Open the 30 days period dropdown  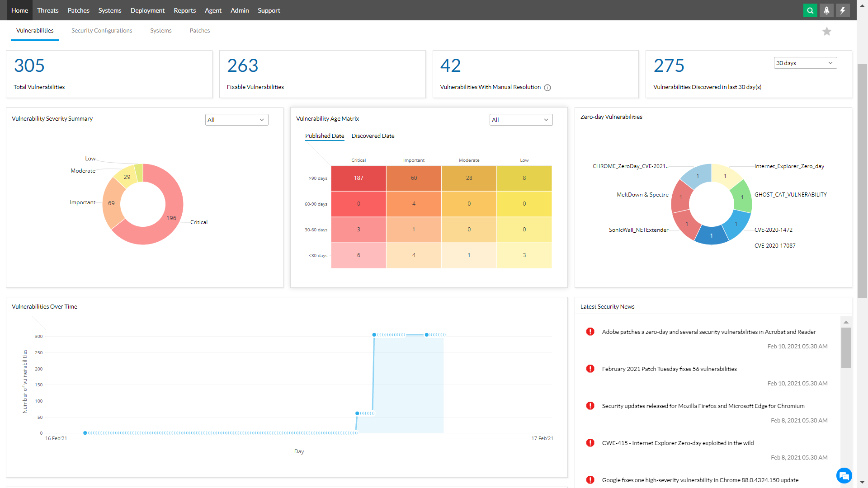[805, 63]
